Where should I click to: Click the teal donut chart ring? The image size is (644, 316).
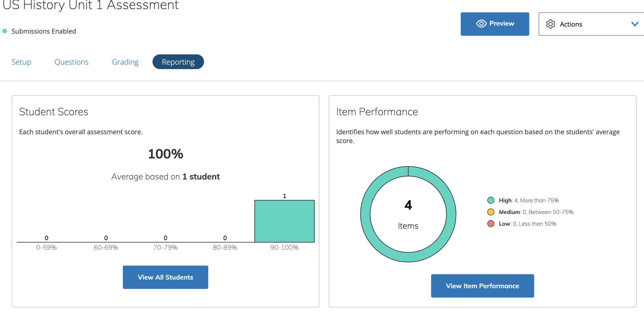[x=365, y=214]
